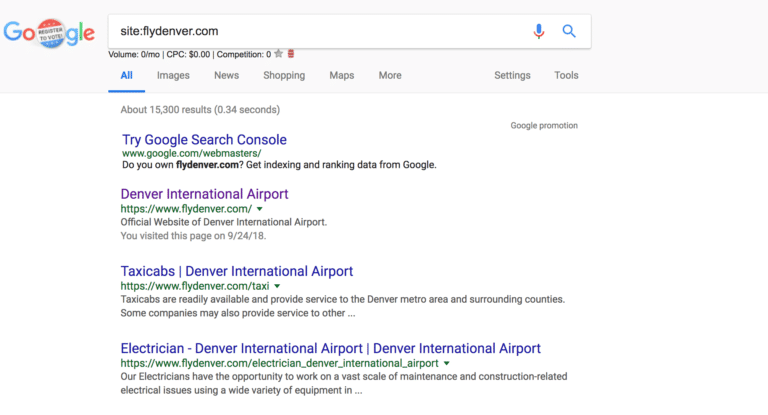This screenshot has width=768, height=415.
Task: Click the 'About 15,300 results' text
Action: tap(200, 110)
